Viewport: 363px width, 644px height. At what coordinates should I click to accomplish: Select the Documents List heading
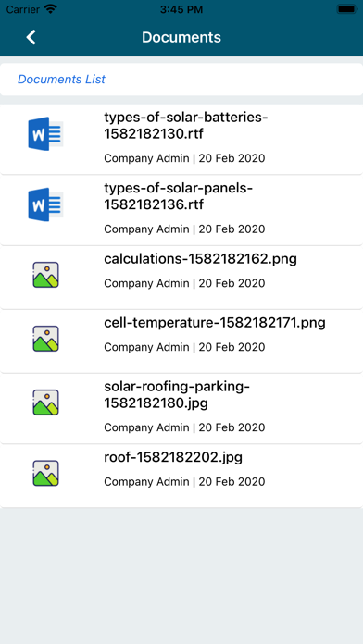tap(61, 80)
